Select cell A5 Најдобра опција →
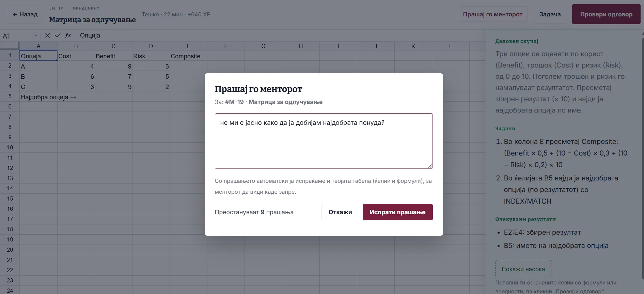 pos(38,97)
